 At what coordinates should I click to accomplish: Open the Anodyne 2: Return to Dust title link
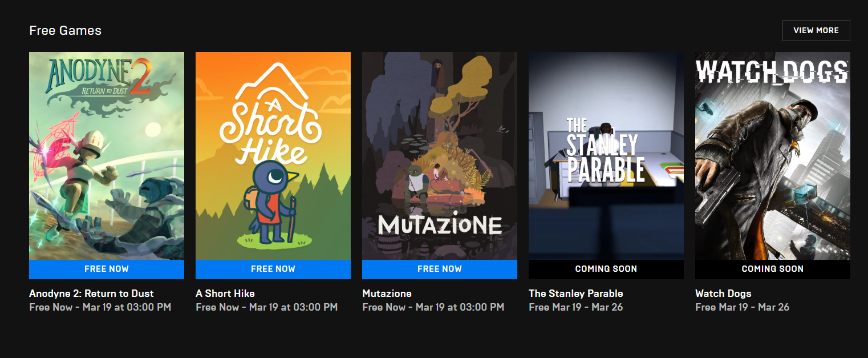(x=91, y=293)
